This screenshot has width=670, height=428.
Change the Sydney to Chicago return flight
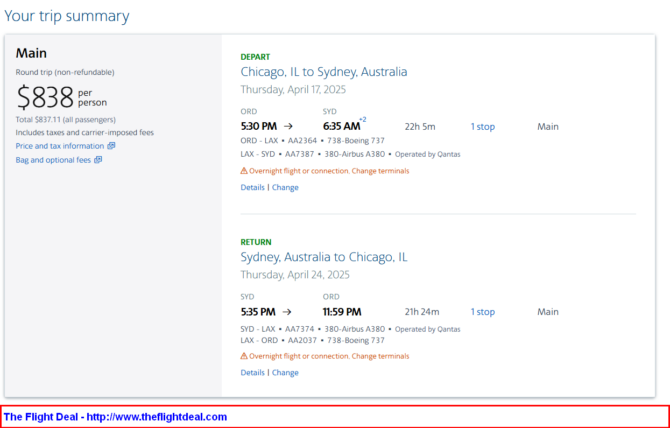pos(285,372)
